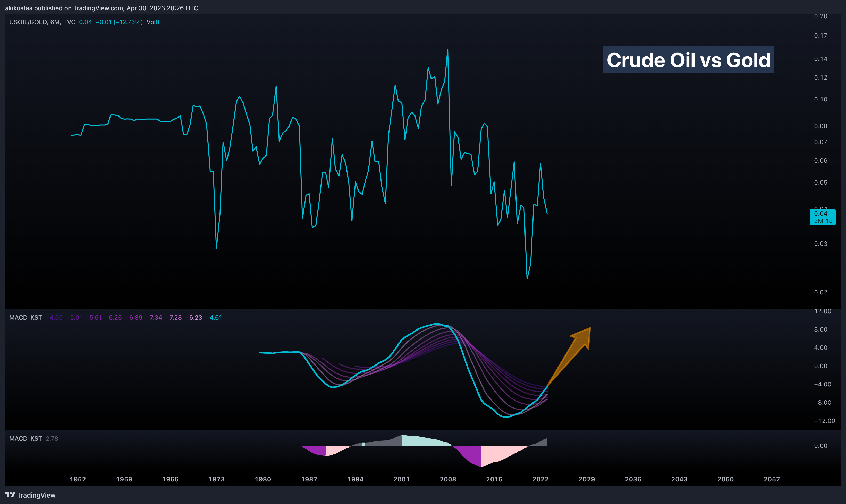Click the 0.07 price axis label
Screen dimensions: 846x504
pos(820,142)
